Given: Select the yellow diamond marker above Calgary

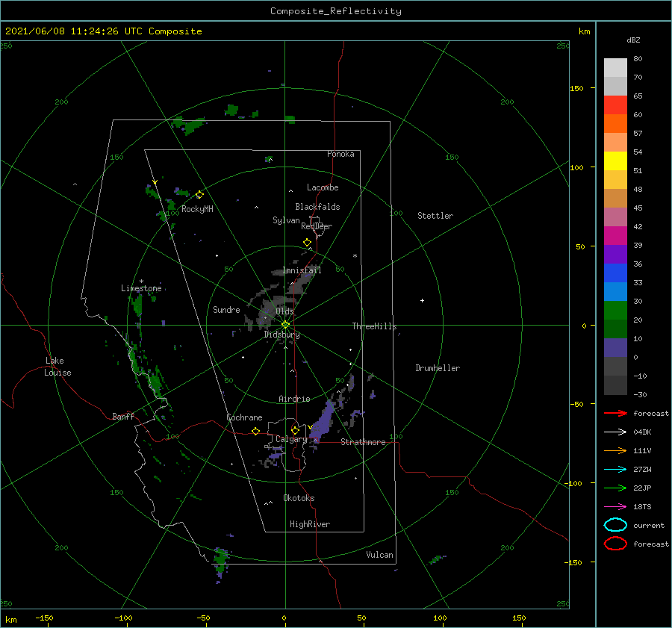Looking at the screenshot, I should (x=295, y=430).
